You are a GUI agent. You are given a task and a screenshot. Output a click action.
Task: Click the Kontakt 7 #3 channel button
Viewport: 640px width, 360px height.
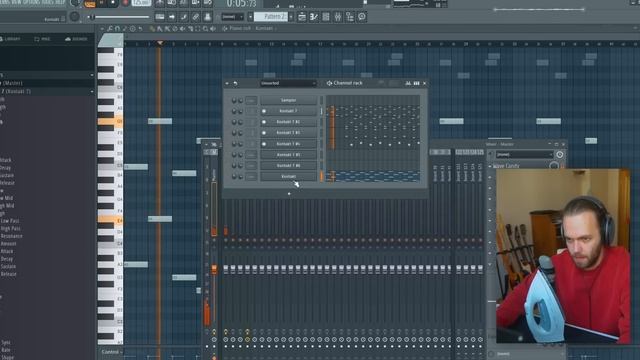pyautogui.click(x=289, y=133)
